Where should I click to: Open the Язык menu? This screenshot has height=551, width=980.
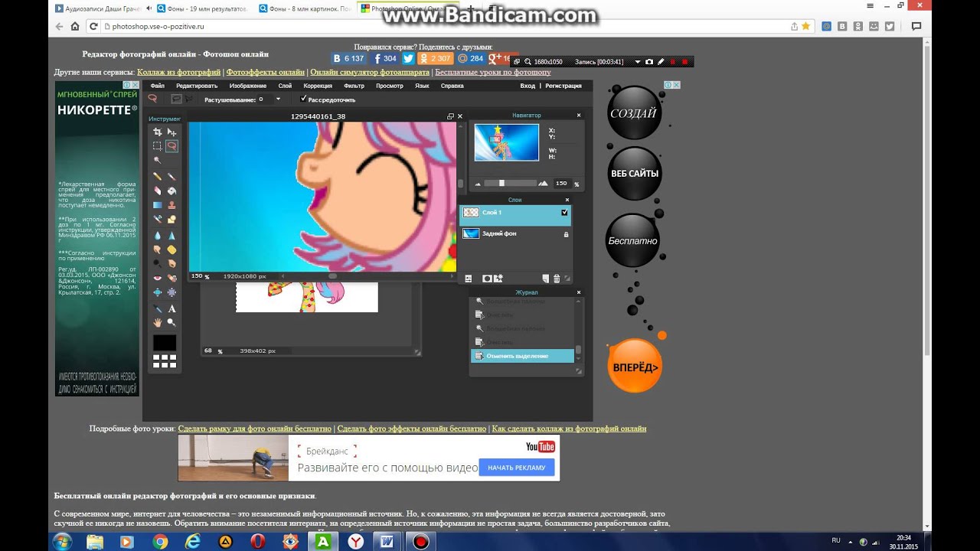point(422,86)
